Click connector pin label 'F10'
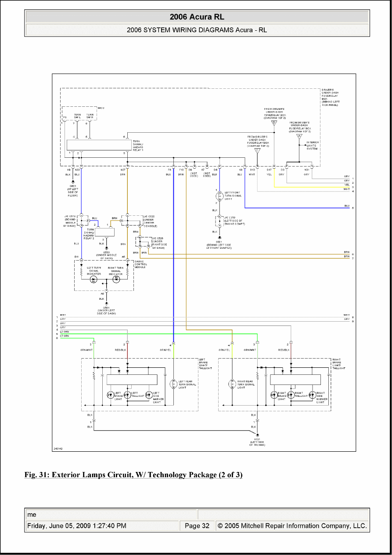Viewport: 392px width, 555px height. click(x=181, y=169)
